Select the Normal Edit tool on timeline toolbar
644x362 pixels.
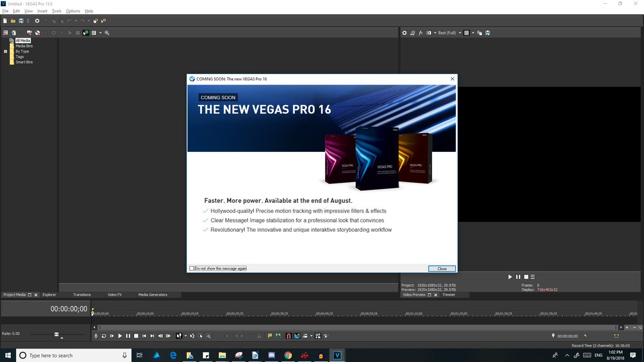pos(179,336)
